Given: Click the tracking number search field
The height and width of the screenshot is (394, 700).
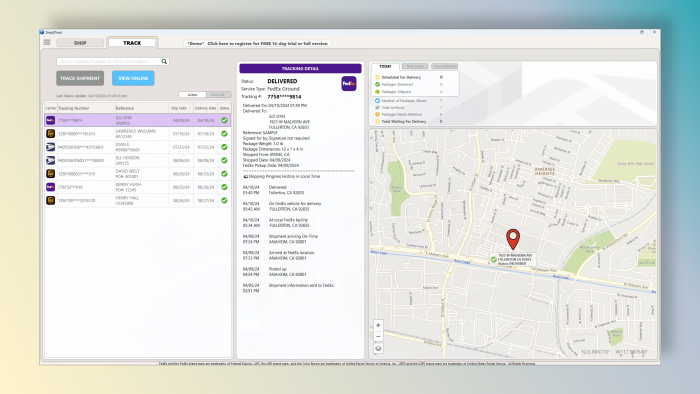Looking at the screenshot, I should coord(109,62).
